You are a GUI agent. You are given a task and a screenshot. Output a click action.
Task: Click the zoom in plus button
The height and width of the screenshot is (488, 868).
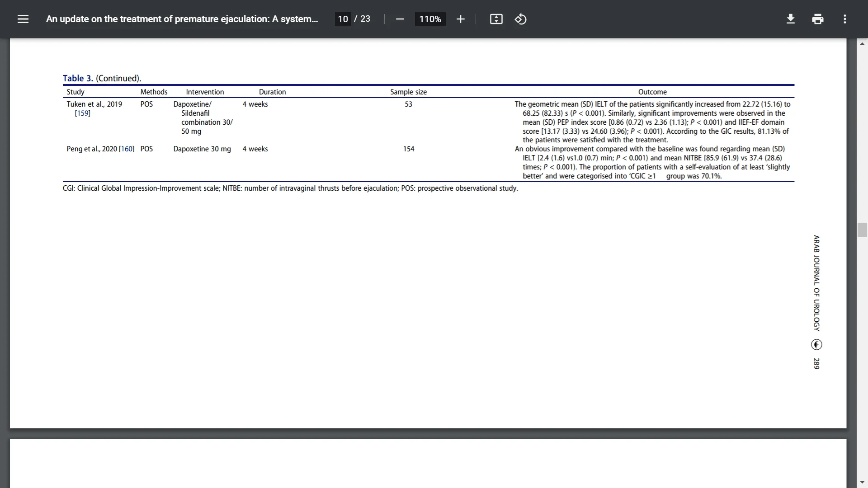[460, 19]
